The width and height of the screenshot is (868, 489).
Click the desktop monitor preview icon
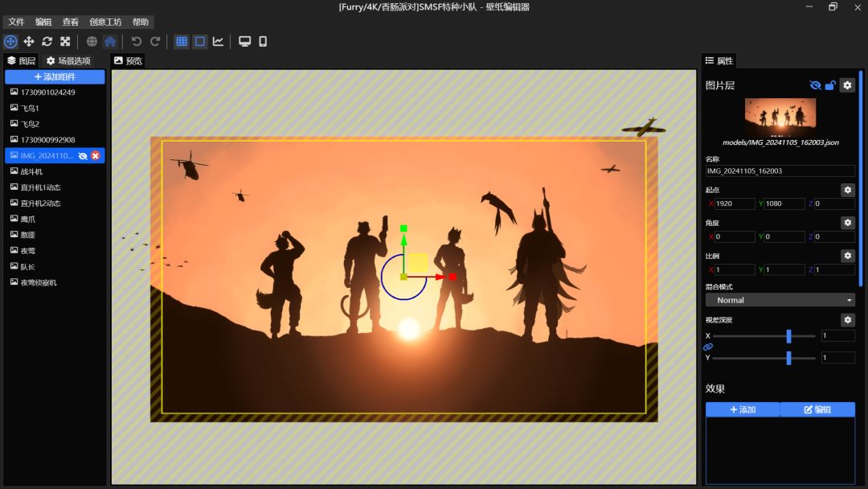[x=245, y=41]
